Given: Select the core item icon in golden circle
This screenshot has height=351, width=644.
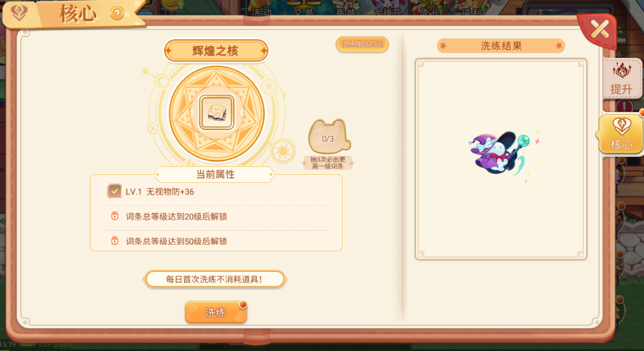Looking at the screenshot, I should (216, 112).
